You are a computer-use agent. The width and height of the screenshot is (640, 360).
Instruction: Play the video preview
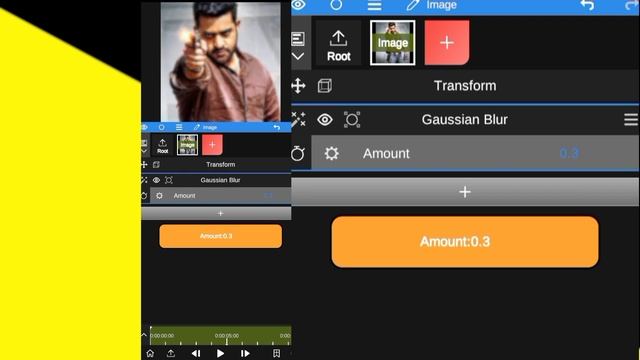coord(220,353)
